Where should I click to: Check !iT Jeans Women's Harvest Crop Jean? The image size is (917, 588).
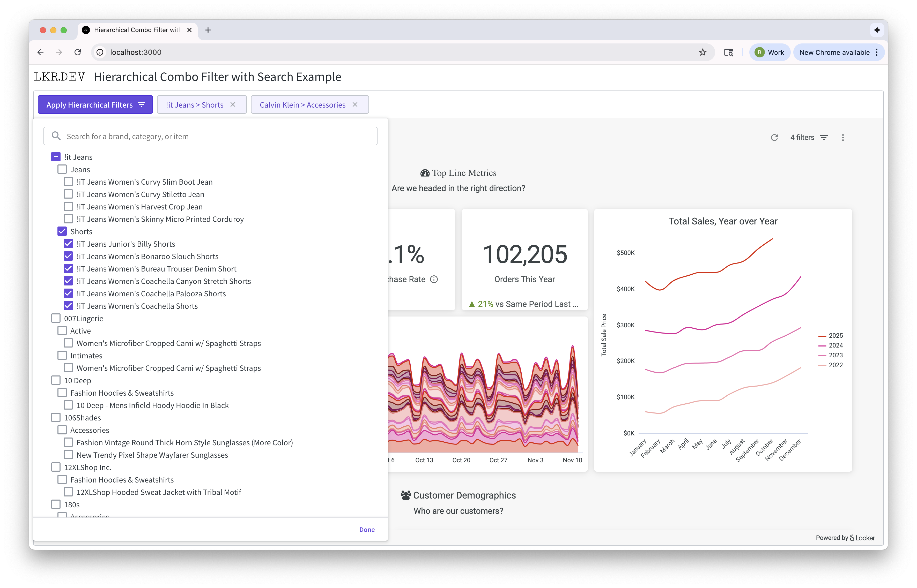pos(68,207)
